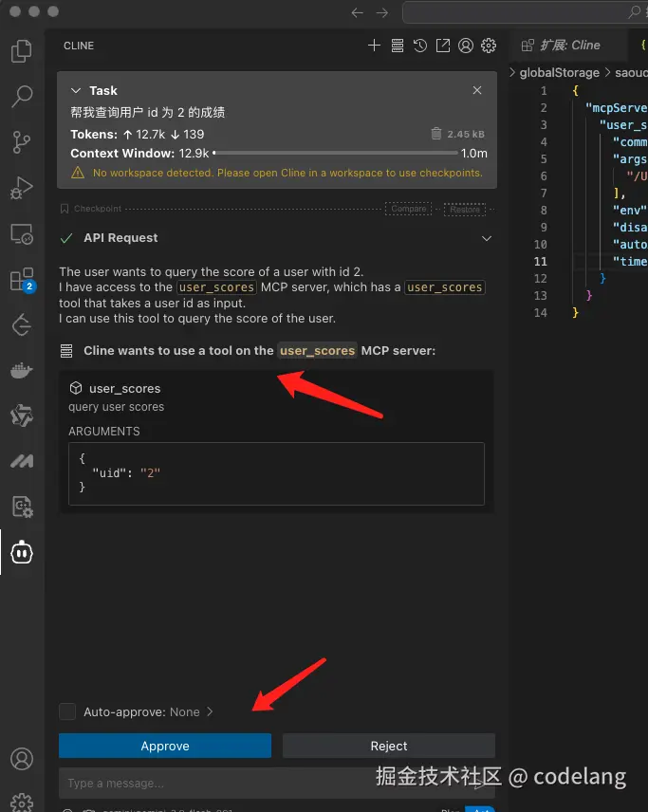Click the Context Window progress bar
This screenshot has width=648, height=812.
(x=336, y=154)
